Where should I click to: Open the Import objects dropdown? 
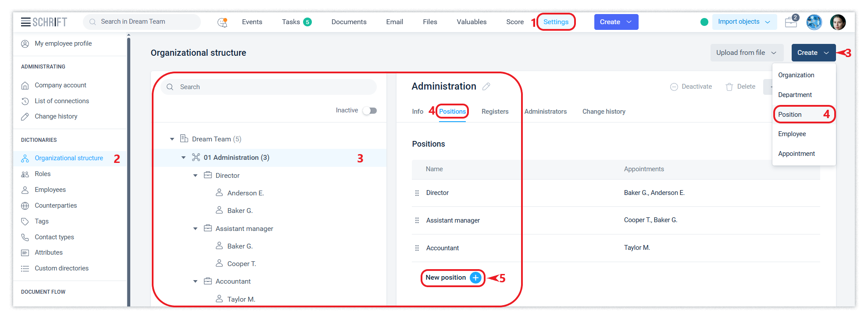coord(744,22)
